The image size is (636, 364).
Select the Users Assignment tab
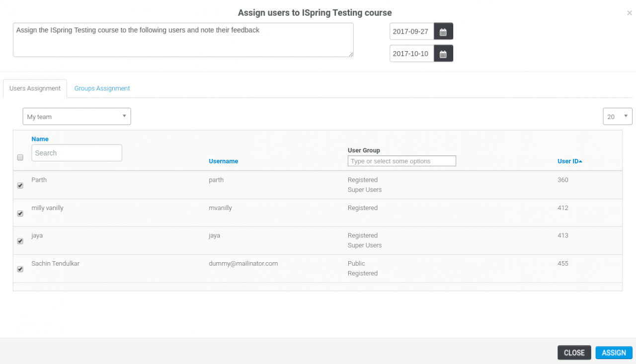[35, 88]
